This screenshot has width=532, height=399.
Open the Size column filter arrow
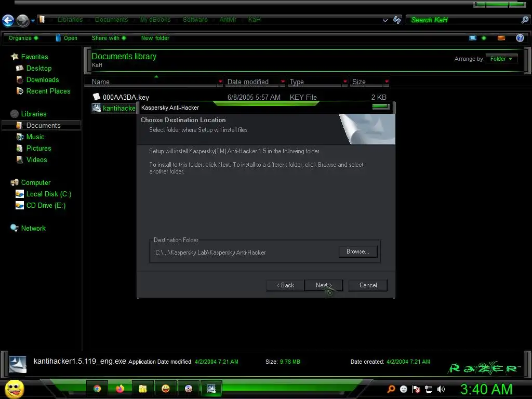coord(387,82)
